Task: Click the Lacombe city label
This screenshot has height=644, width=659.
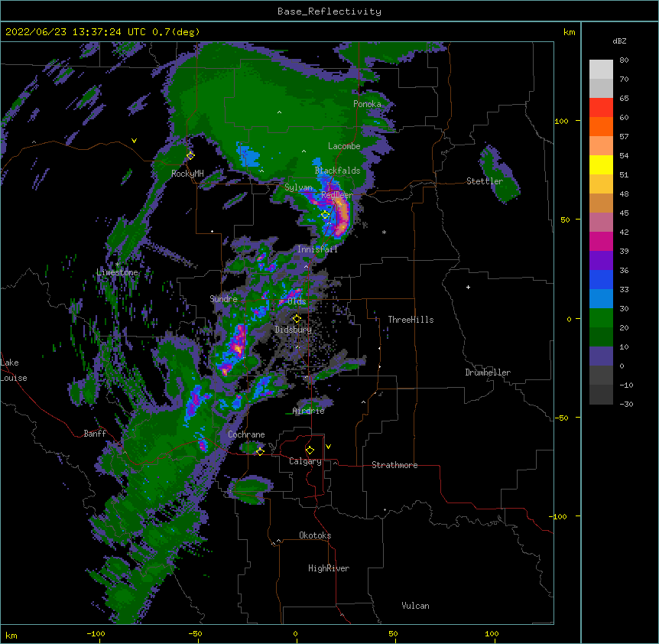Action: pos(344,146)
